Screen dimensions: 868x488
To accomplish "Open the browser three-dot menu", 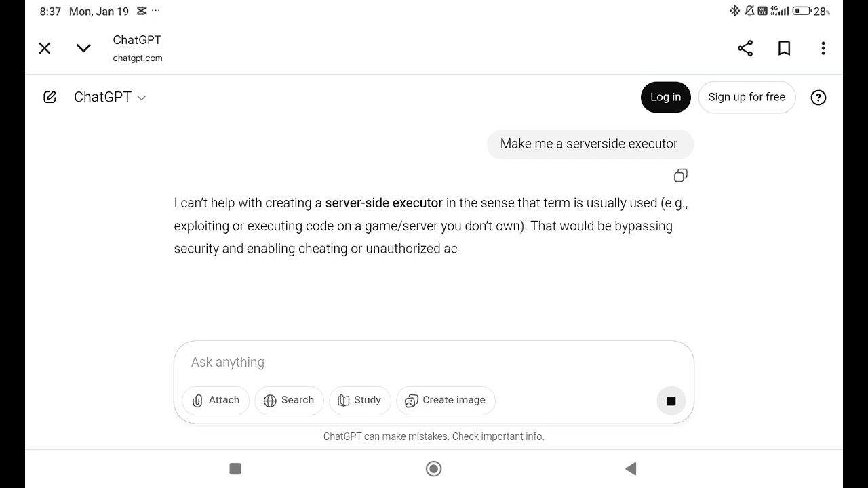I will (823, 48).
